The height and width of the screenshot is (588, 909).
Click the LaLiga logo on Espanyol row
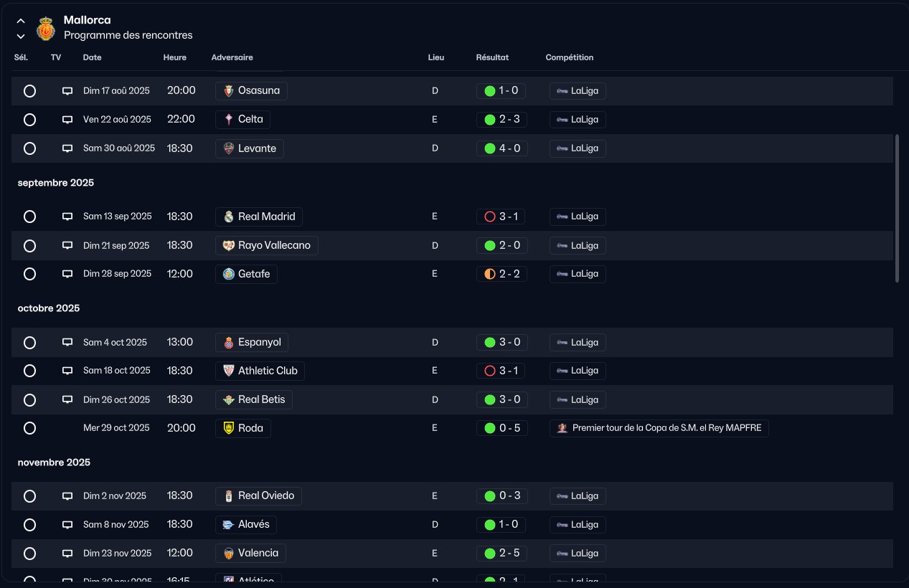click(x=562, y=342)
